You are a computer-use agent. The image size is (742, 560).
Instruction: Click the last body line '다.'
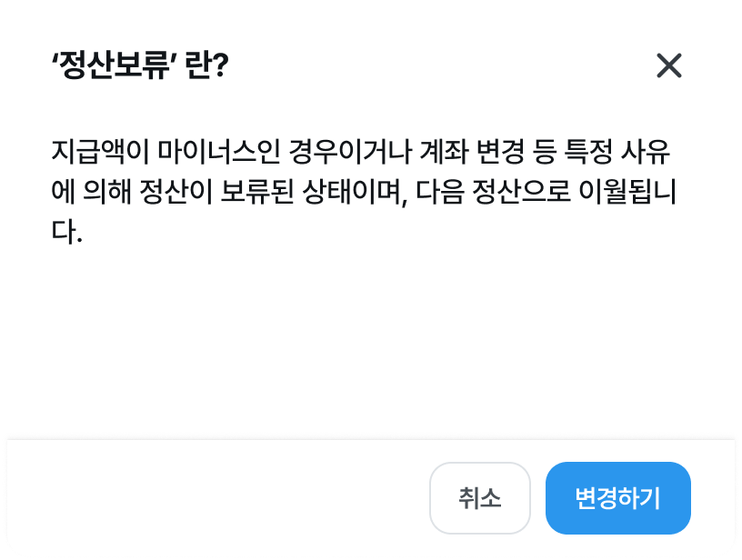(67, 234)
